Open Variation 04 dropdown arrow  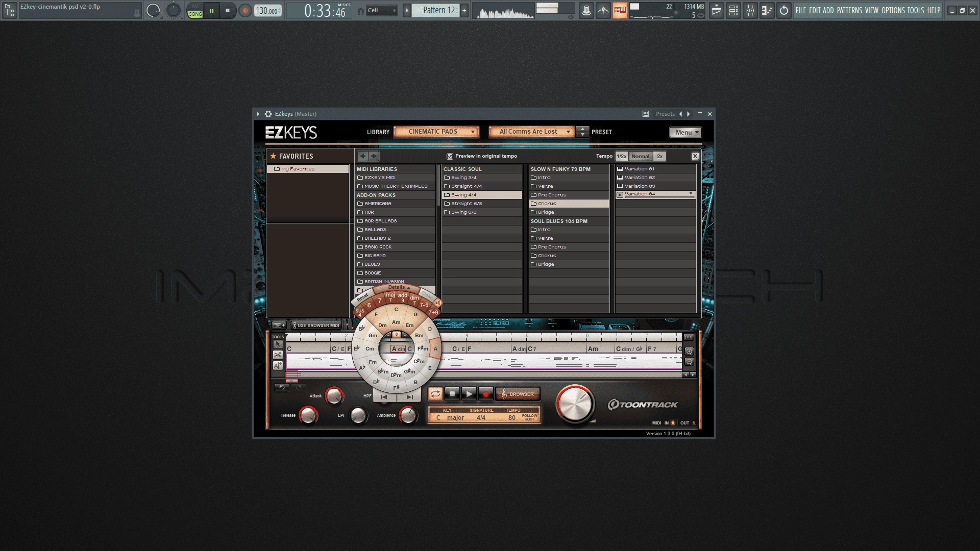pos(691,194)
